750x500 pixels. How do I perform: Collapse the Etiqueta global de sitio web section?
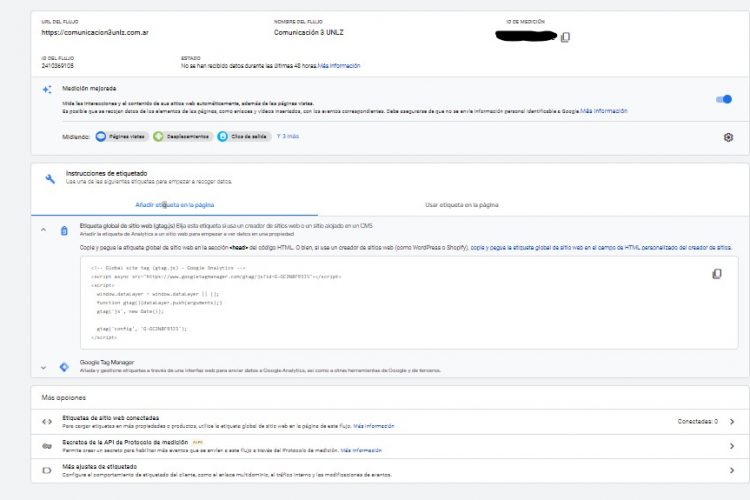point(44,230)
